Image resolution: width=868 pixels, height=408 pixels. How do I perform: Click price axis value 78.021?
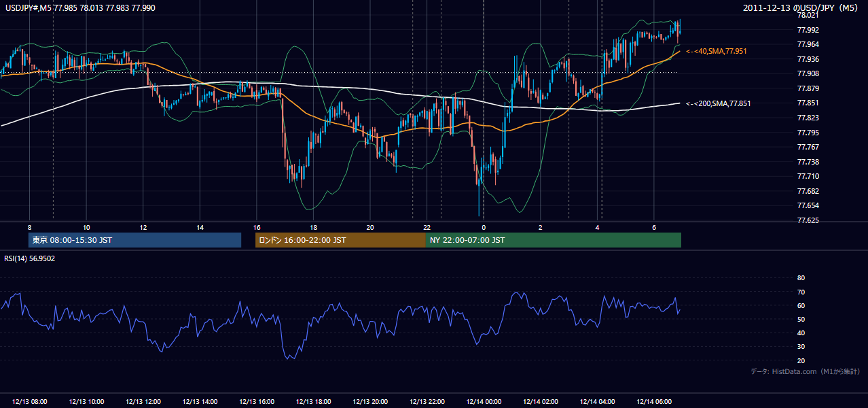[x=808, y=15]
